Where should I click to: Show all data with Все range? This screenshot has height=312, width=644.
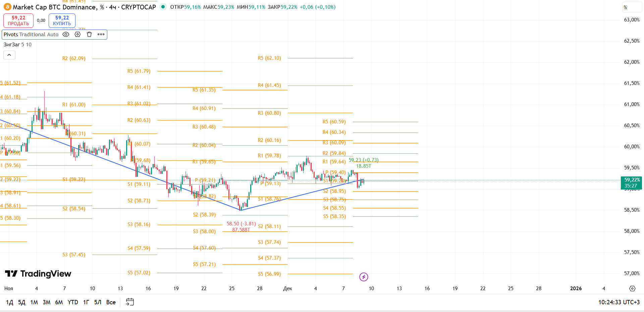click(111, 302)
